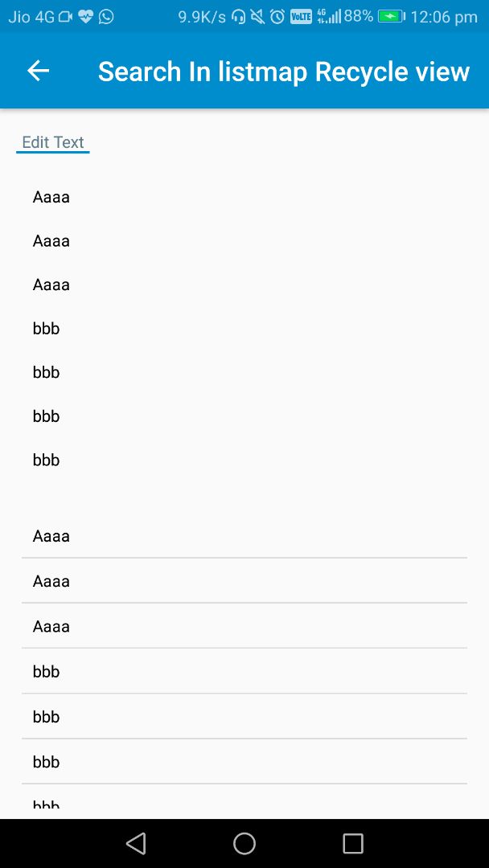Focus the Edit Text search field
The width and height of the screenshot is (489, 868).
[53, 142]
